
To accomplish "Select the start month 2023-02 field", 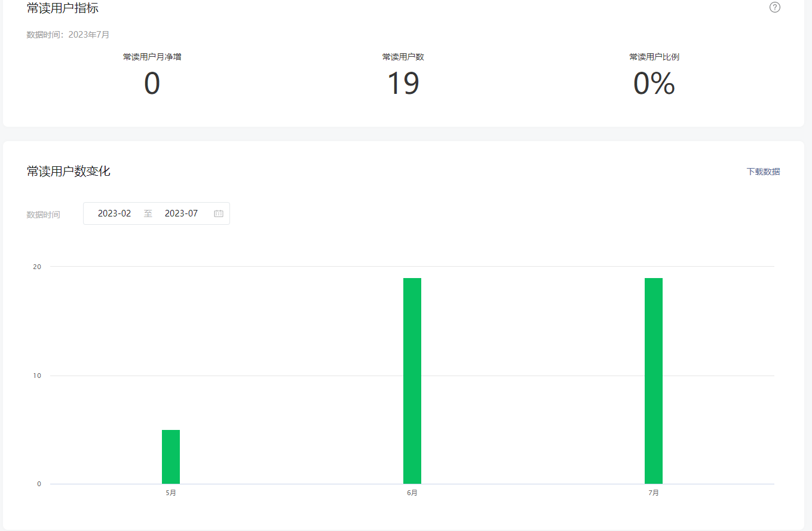I will [114, 213].
